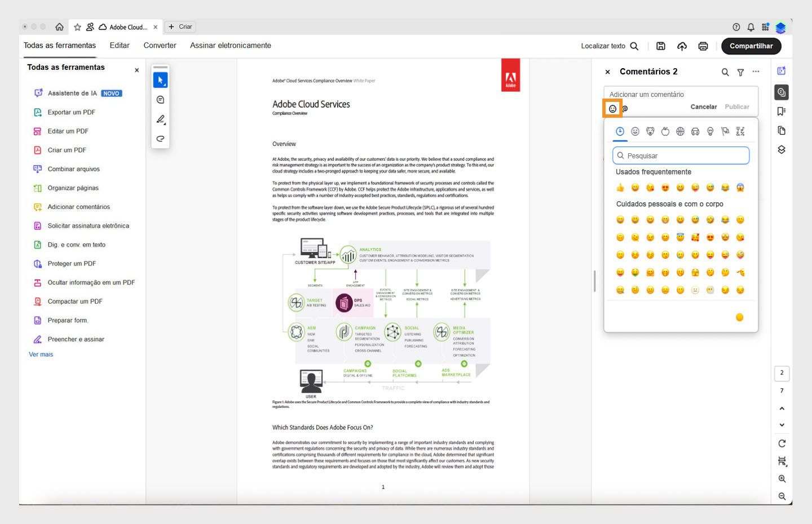
Task: Open the bookmarks panel in right rail
Action: point(782,112)
